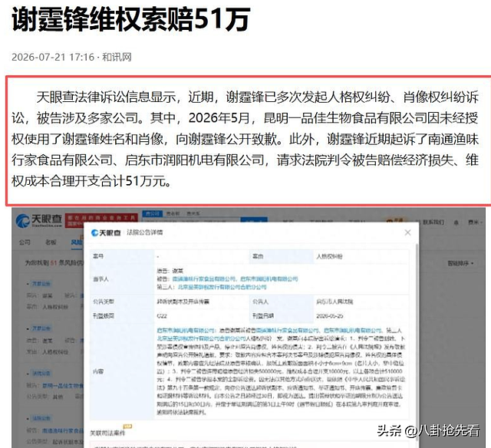Click the Tianyancha logo in page header
This screenshot has width=491, height=448.
39,220
